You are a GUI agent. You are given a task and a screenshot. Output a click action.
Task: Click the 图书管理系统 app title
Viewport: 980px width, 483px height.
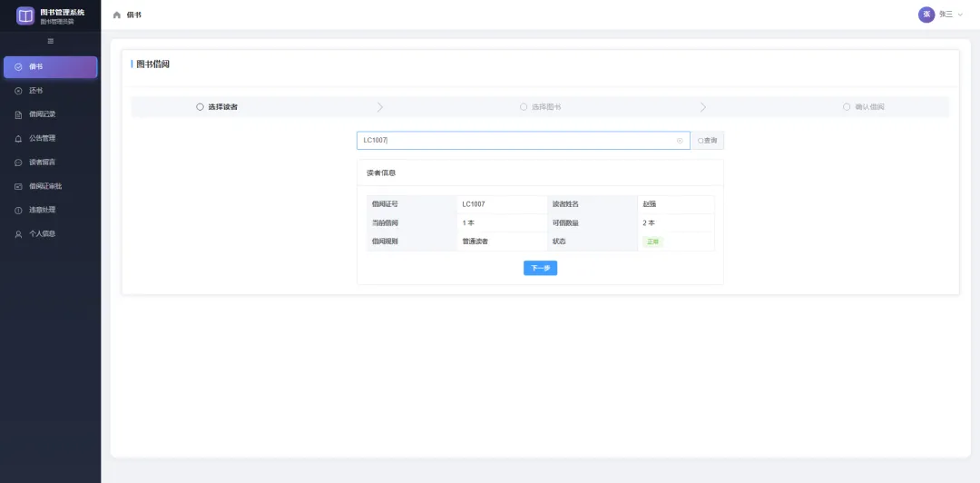(x=63, y=12)
